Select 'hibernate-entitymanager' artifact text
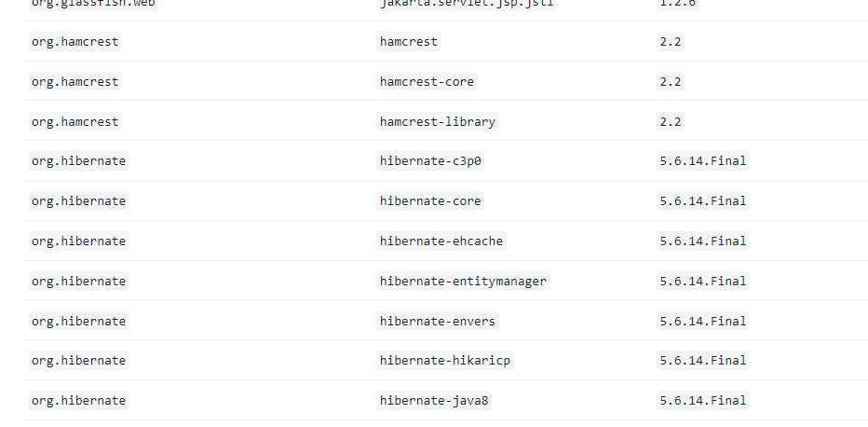The height and width of the screenshot is (427, 868). click(463, 281)
